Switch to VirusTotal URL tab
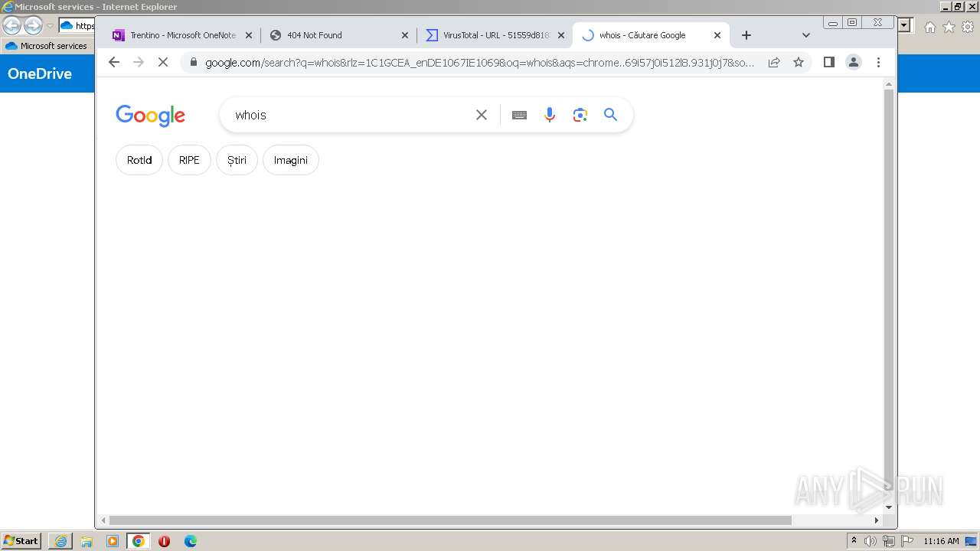This screenshot has width=980, height=551. click(495, 35)
